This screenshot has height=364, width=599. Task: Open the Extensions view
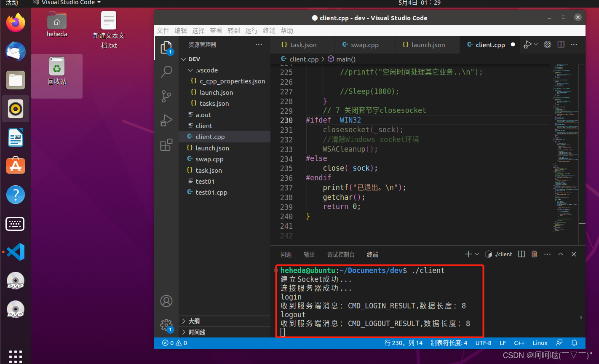tap(166, 145)
